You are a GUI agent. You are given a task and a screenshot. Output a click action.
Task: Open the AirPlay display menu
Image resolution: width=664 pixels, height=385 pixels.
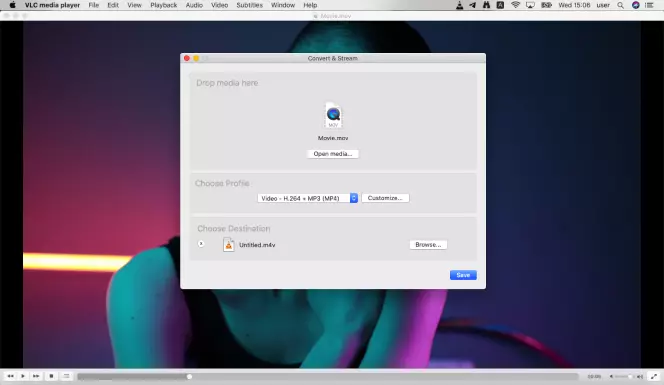click(x=530, y=5)
